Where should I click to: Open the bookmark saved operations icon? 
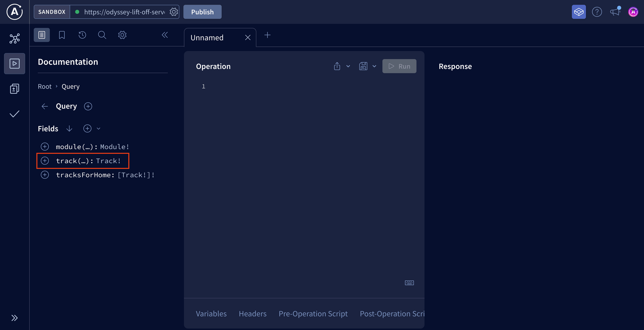[x=62, y=35]
